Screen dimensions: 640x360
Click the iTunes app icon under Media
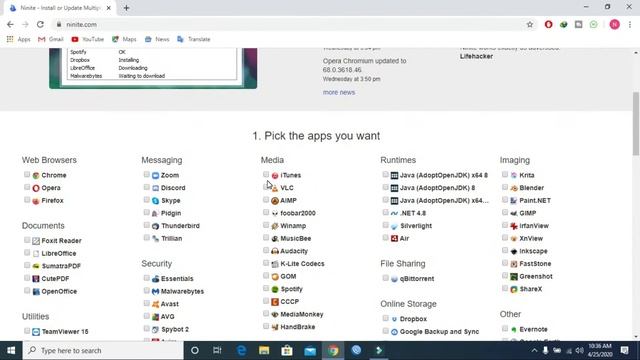coord(275,176)
